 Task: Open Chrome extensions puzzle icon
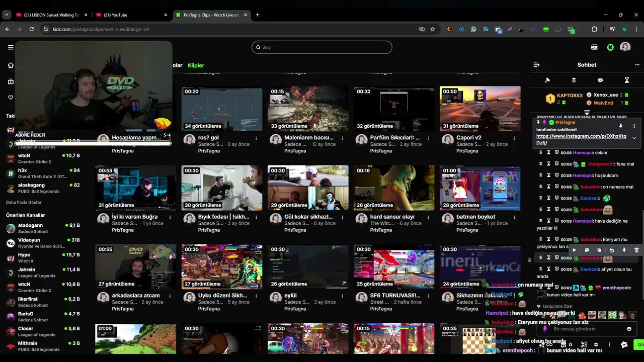coord(594,29)
